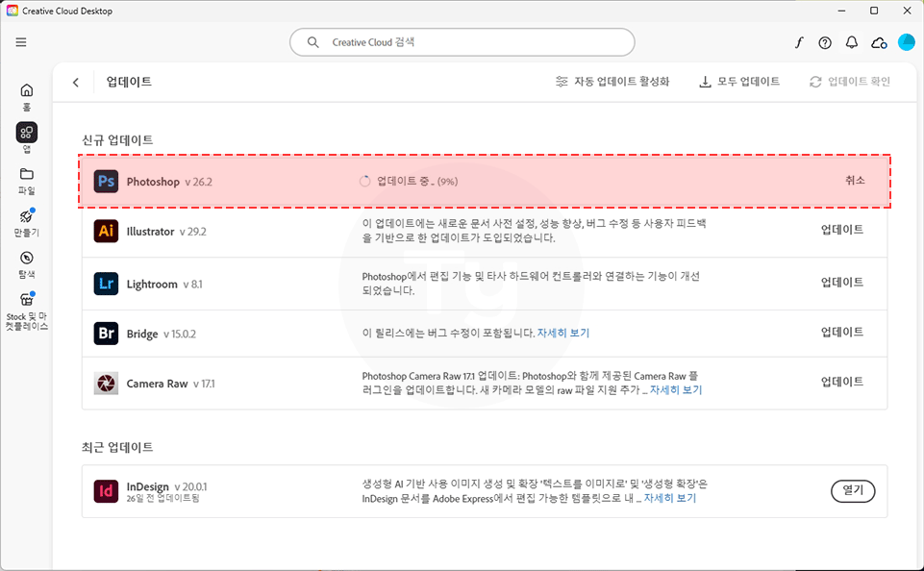Screen dimensions: 924x571
Task: Click the 업데이트 중 (9%) status text
Action: tap(417, 181)
